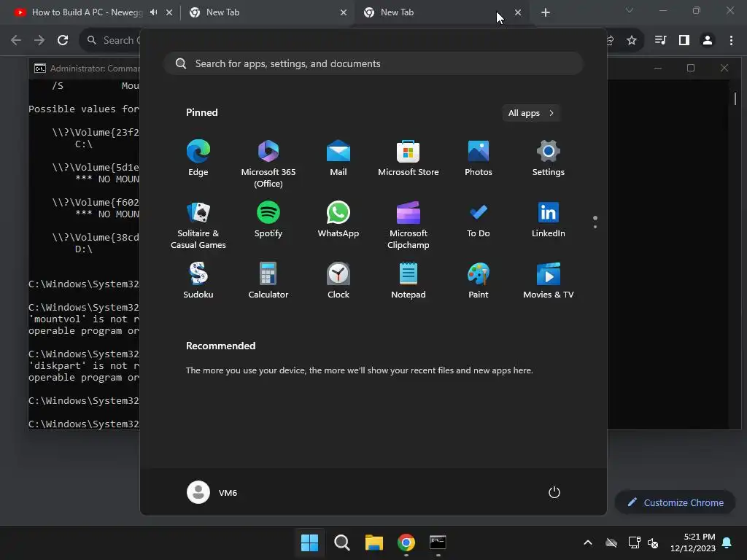747x560 pixels.
Task: Open Chrome media controls
Action: [x=660, y=40]
